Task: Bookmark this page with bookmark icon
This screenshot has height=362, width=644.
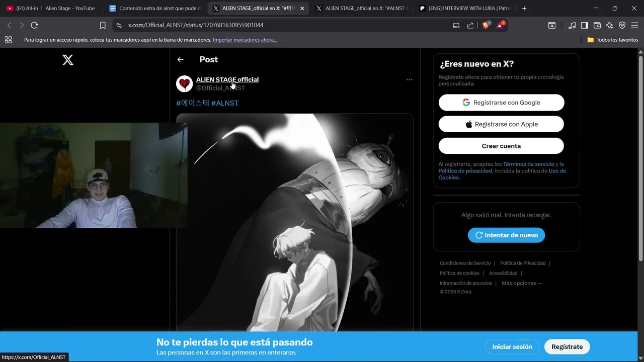Action: pyautogui.click(x=103, y=25)
